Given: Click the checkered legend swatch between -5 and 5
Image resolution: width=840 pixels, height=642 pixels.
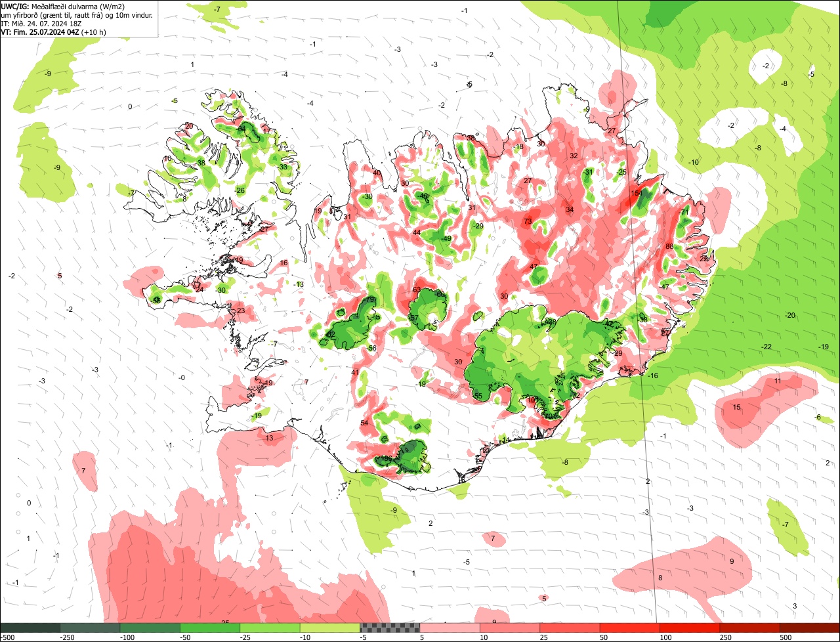Looking at the screenshot, I should [390, 628].
